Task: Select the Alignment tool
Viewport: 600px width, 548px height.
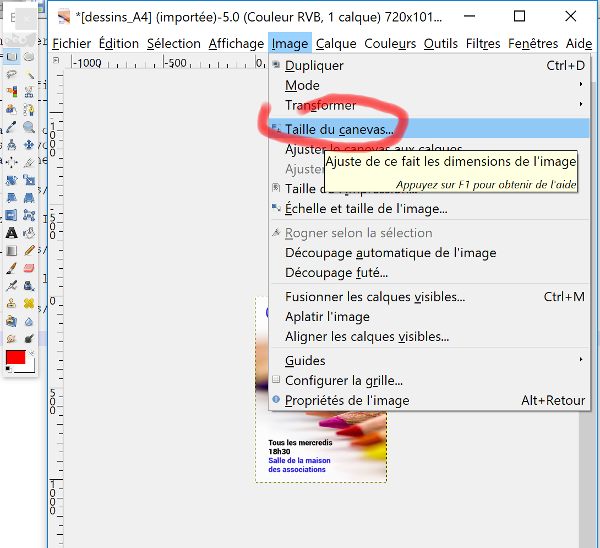Action: [11, 162]
